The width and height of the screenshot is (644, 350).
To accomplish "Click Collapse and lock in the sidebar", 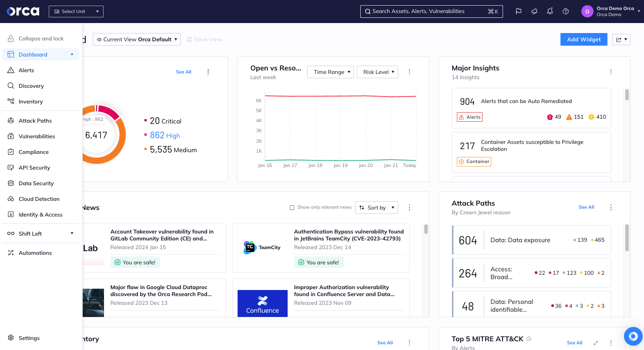I will tap(40, 38).
